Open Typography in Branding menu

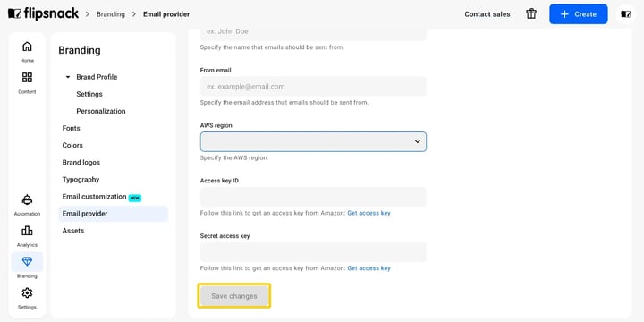pyautogui.click(x=80, y=180)
